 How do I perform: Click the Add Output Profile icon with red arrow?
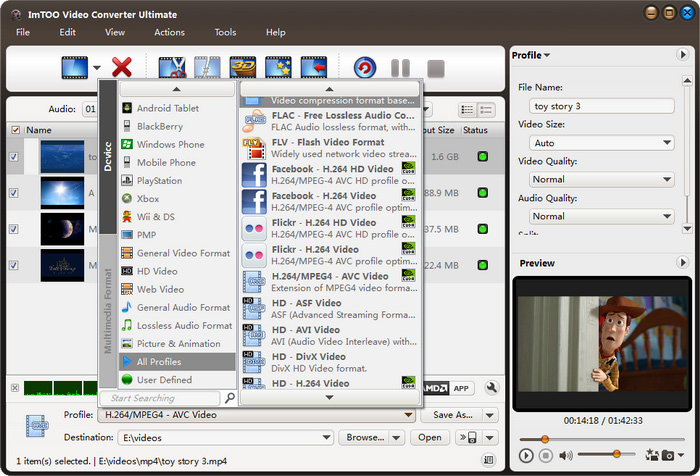coord(314,68)
